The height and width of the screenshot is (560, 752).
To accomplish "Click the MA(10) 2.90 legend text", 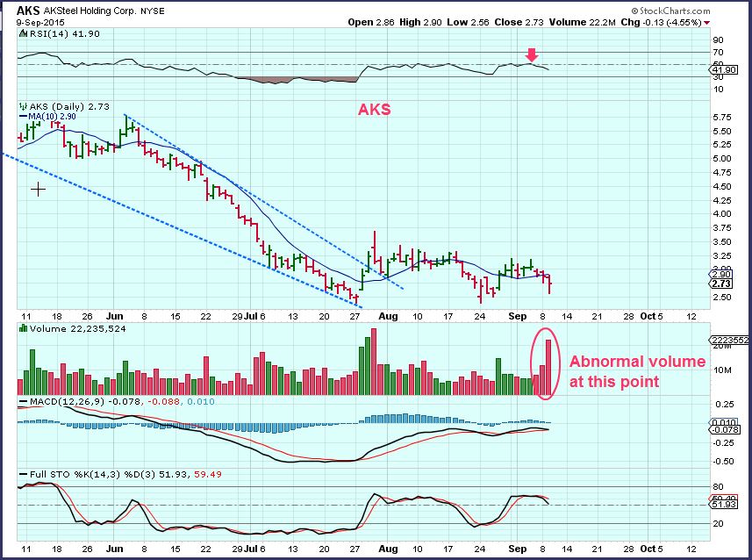I will coord(52,117).
